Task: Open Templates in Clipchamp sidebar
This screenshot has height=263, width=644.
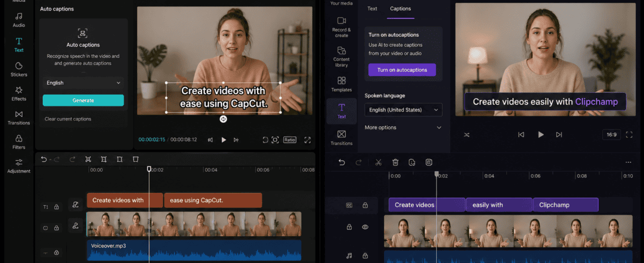Action: pyautogui.click(x=341, y=84)
